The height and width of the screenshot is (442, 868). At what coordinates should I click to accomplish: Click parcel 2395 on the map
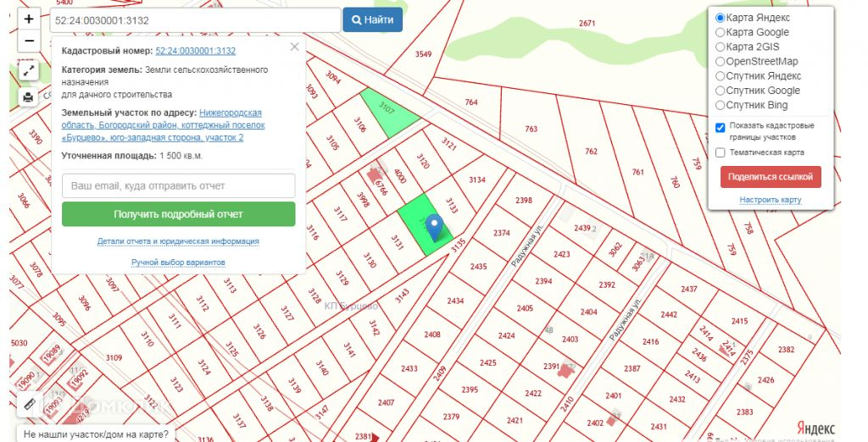[470, 390]
